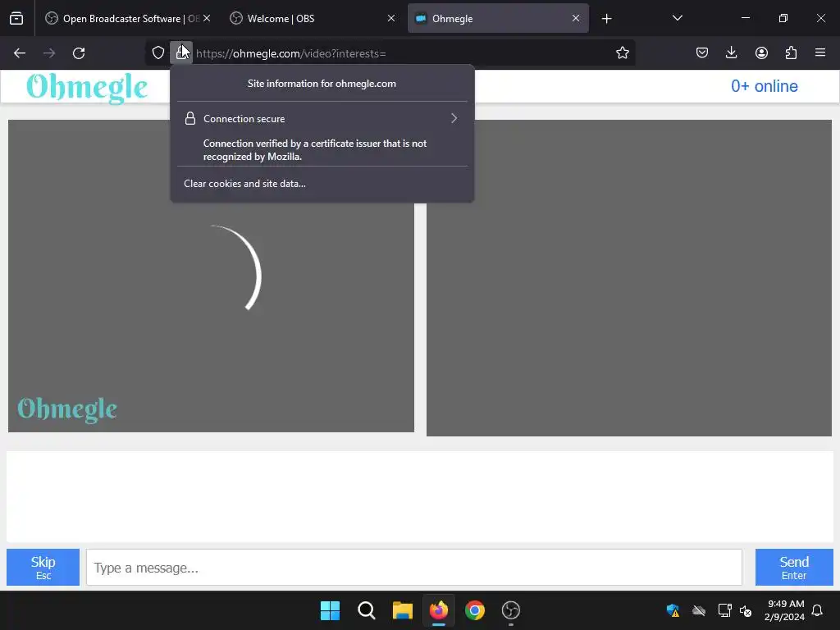840x630 pixels.
Task: Save page to Pocket
Action: pos(702,53)
